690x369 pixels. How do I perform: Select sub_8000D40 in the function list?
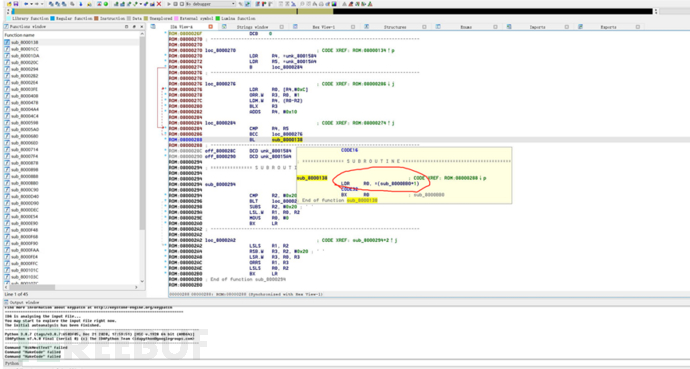pyautogui.click(x=72, y=196)
